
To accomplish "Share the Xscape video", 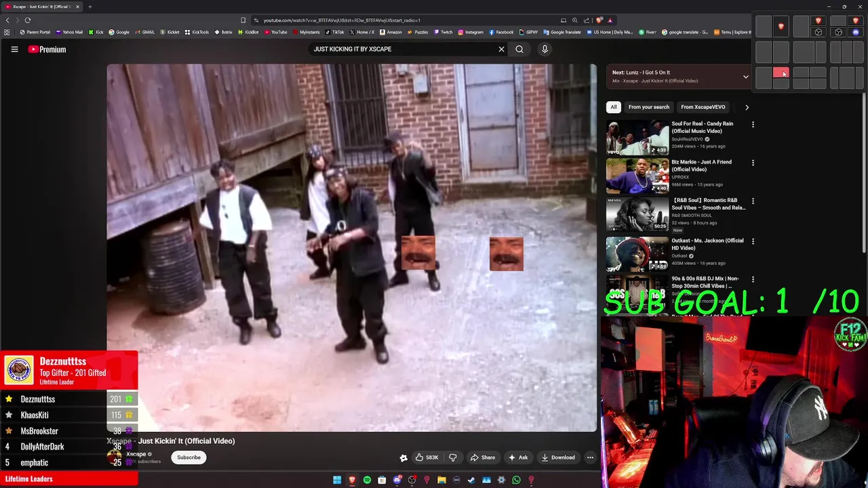I will click(483, 457).
